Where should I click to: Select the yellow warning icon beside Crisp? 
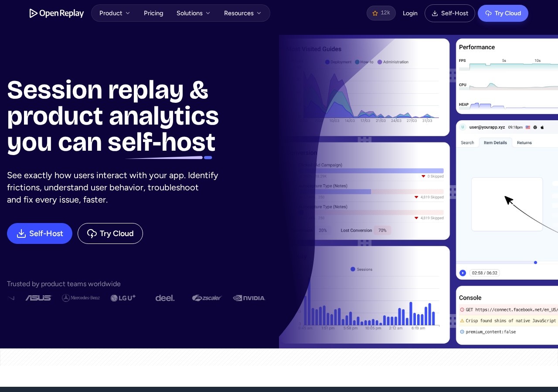[x=462, y=321]
